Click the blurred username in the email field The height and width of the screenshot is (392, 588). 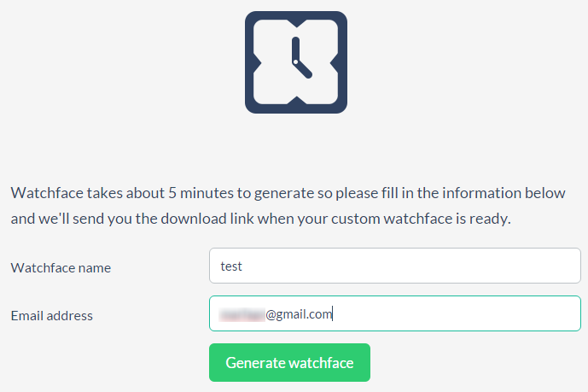coord(242,314)
